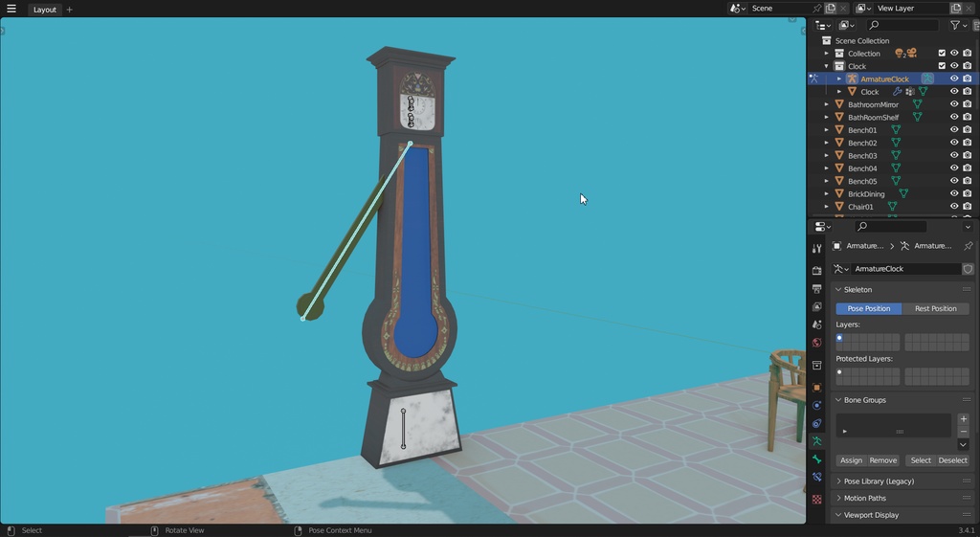The width and height of the screenshot is (980, 537).
Task: Hide AmatureClock in viewport
Action: [954, 78]
